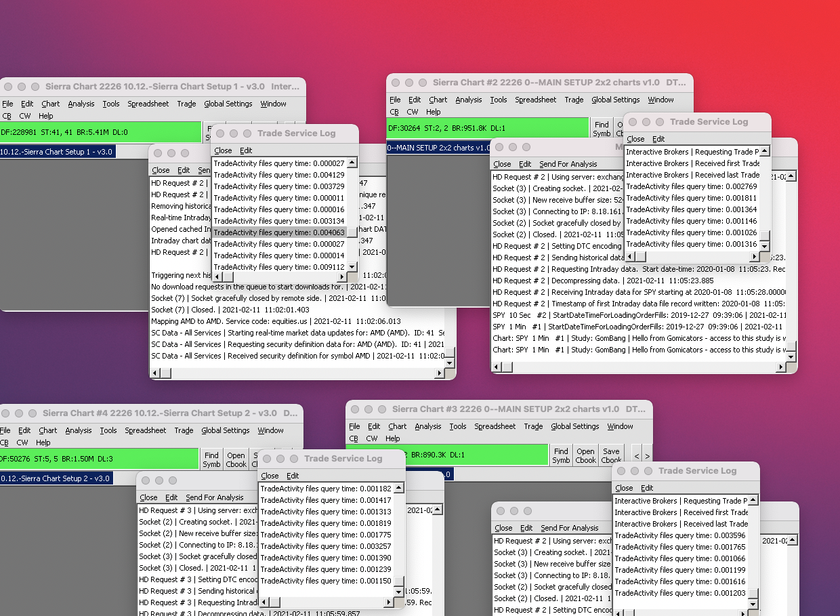The width and height of the screenshot is (840, 616).
Task: Click Find Symb button in Sierra Chart #3
Action: click(x=561, y=455)
